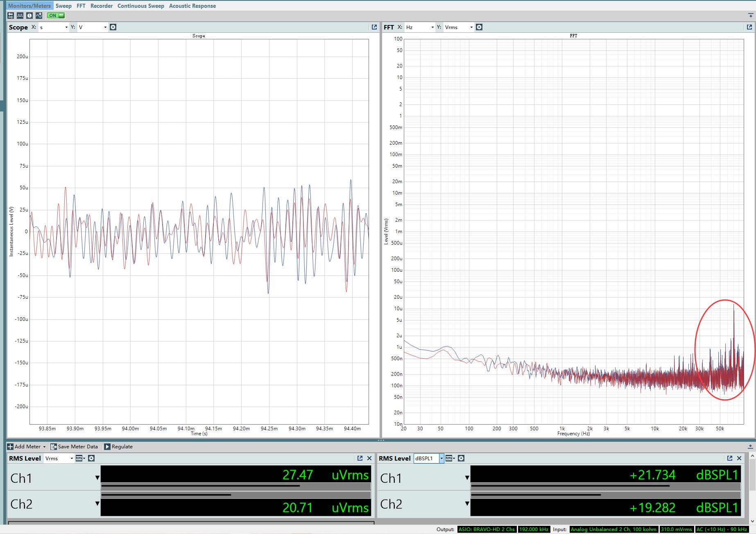
Task: Open settings gear of the Vrms RMS meter
Action: (x=91, y=458)
